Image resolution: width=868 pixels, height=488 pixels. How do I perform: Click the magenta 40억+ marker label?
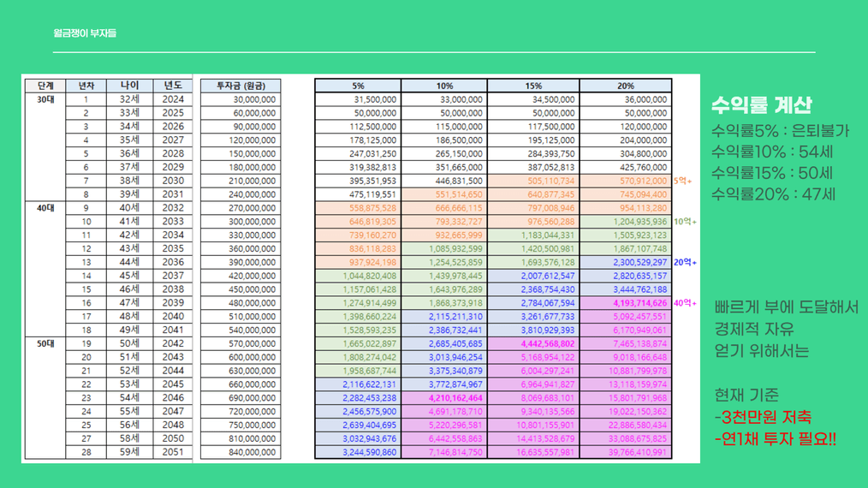(x=685, y=303)
